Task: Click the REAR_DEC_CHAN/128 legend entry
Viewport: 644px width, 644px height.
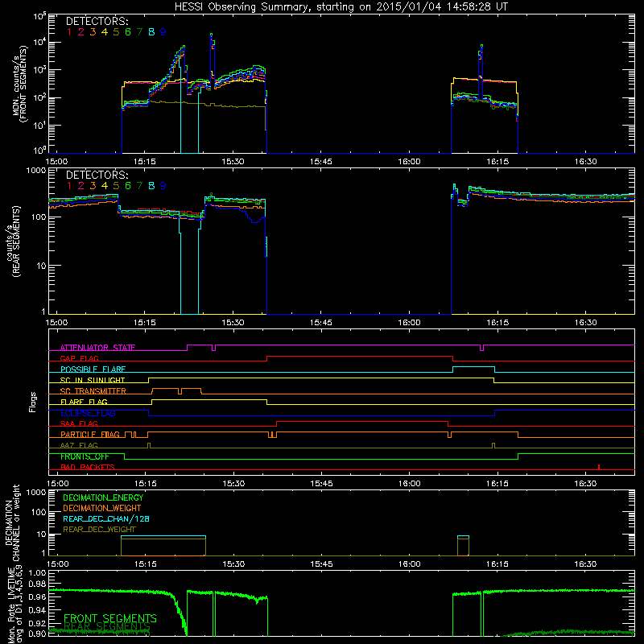Action: click(x=106, y=519)
